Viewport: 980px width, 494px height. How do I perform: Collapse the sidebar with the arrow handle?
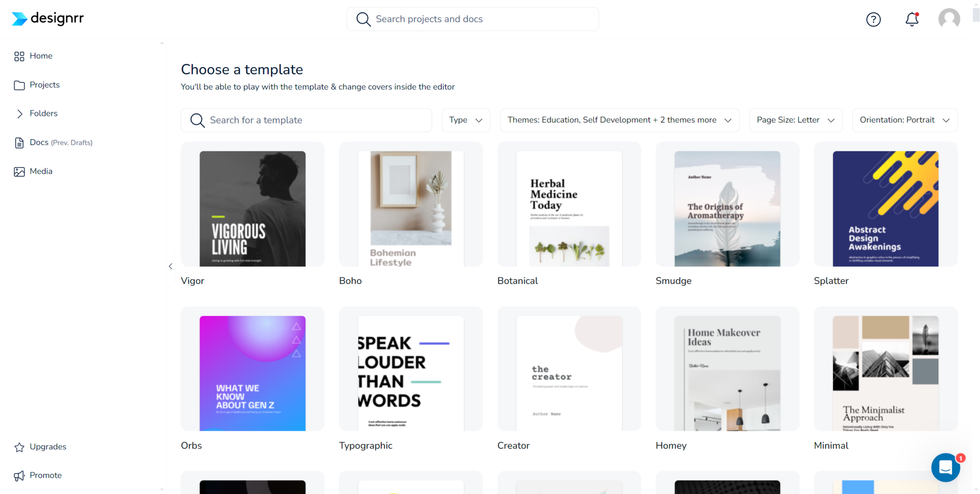point(170,266)
